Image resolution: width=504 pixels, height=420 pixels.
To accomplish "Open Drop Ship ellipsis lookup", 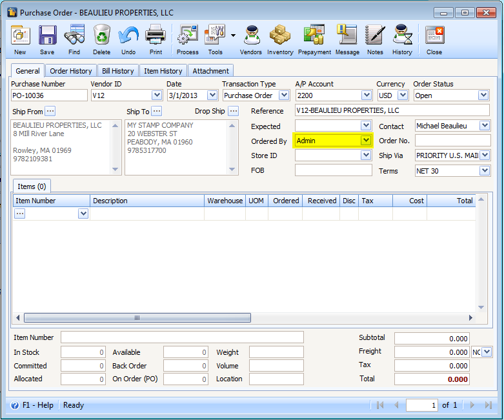I will (x=234, y=111).
